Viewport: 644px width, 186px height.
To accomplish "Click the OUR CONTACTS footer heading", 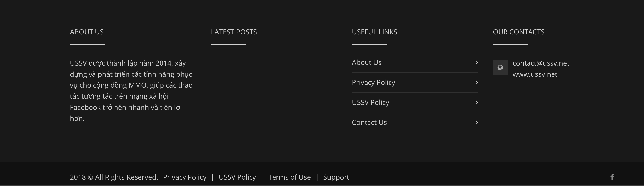I will 519,32.
